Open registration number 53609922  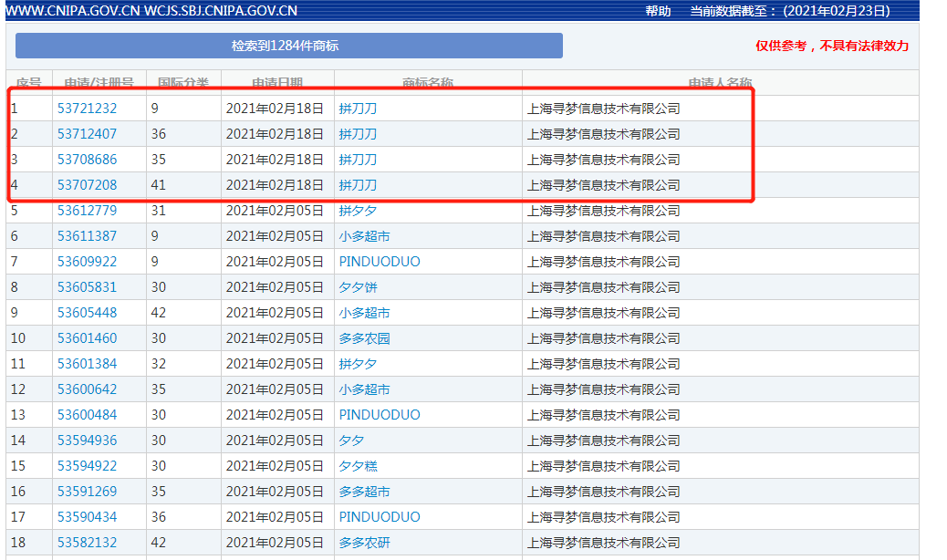coord(87,262)
